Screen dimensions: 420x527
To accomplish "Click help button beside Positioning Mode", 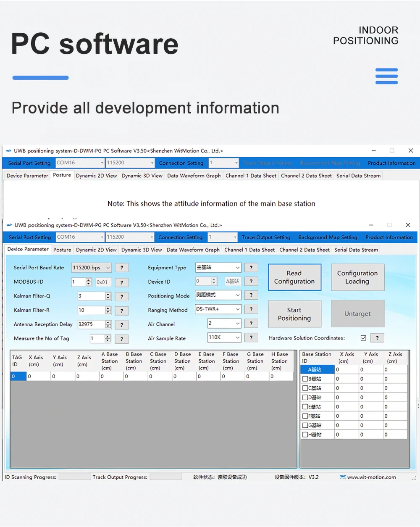I will coord(251,295).
